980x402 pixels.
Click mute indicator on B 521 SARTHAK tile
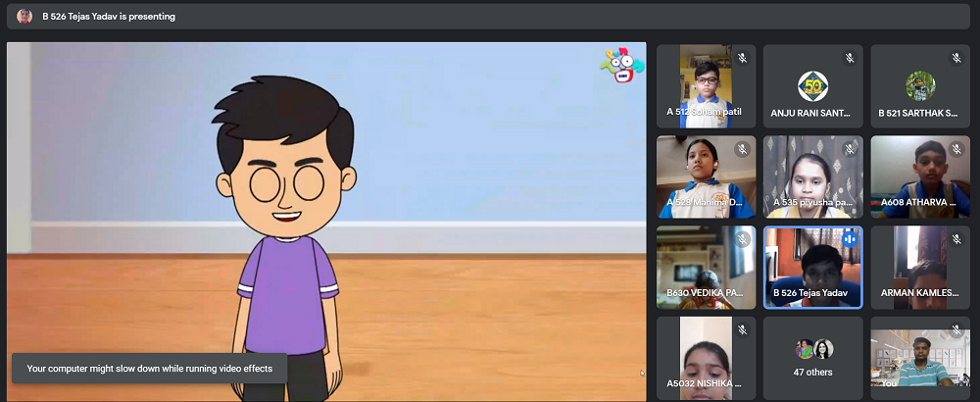tap(956, 59)
